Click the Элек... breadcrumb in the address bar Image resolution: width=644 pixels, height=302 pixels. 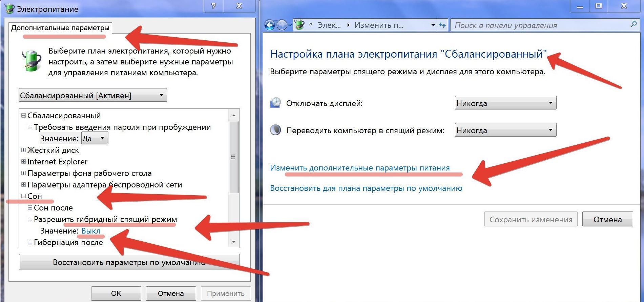point(329,25)
